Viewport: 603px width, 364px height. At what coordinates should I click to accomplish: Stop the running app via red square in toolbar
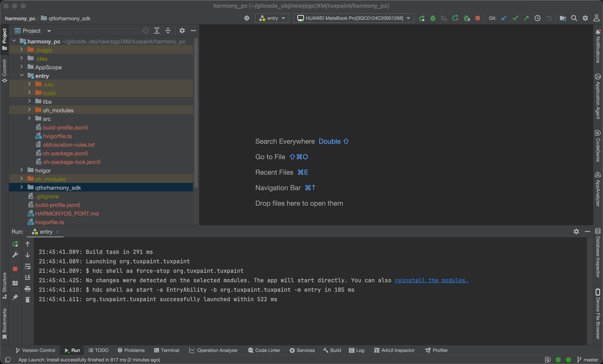477,18
